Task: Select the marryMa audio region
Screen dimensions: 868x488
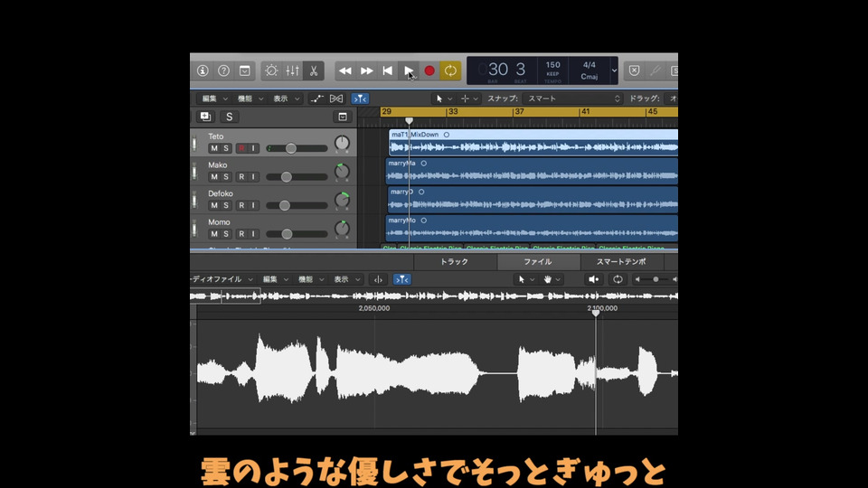Action: click(x=532, y=171)
